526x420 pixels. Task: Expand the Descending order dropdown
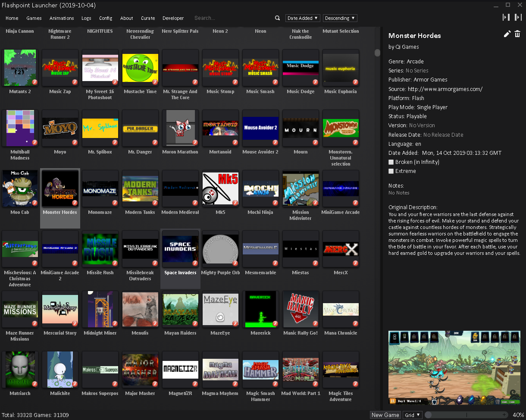pos(340,18)
